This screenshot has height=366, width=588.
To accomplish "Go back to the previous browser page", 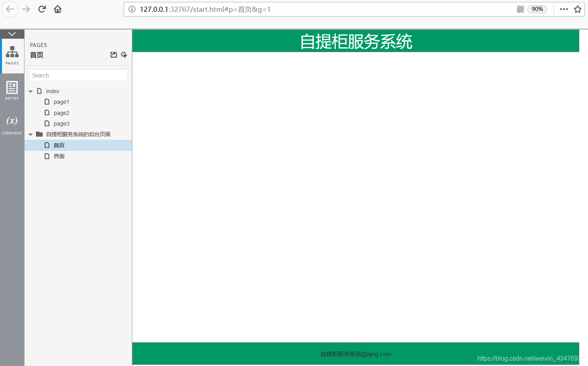I will [10, 9].
